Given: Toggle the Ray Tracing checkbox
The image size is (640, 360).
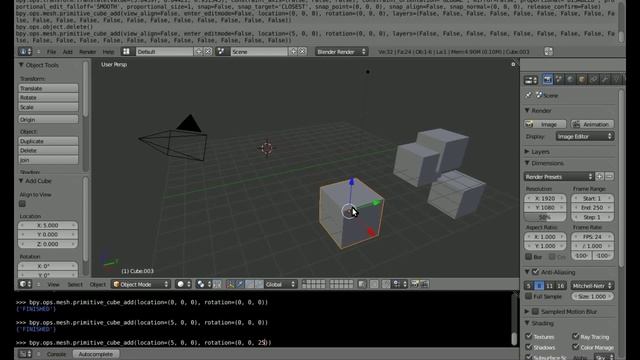Looking at the screenshot, I should 576,336.
